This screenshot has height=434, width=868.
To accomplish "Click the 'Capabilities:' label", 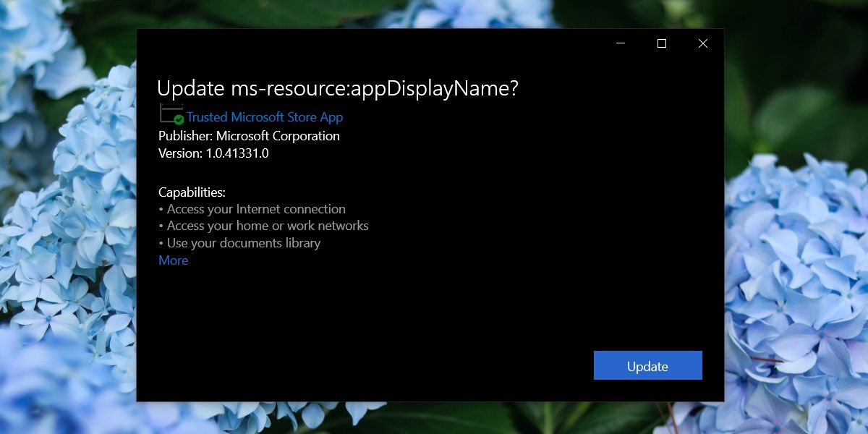I will point(192,192).
